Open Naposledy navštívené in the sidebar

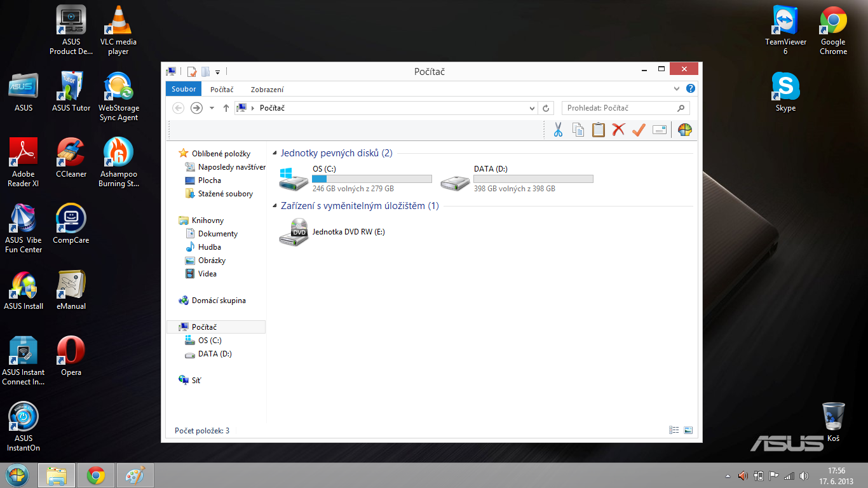pyautogui.click(x=225, y=167)
